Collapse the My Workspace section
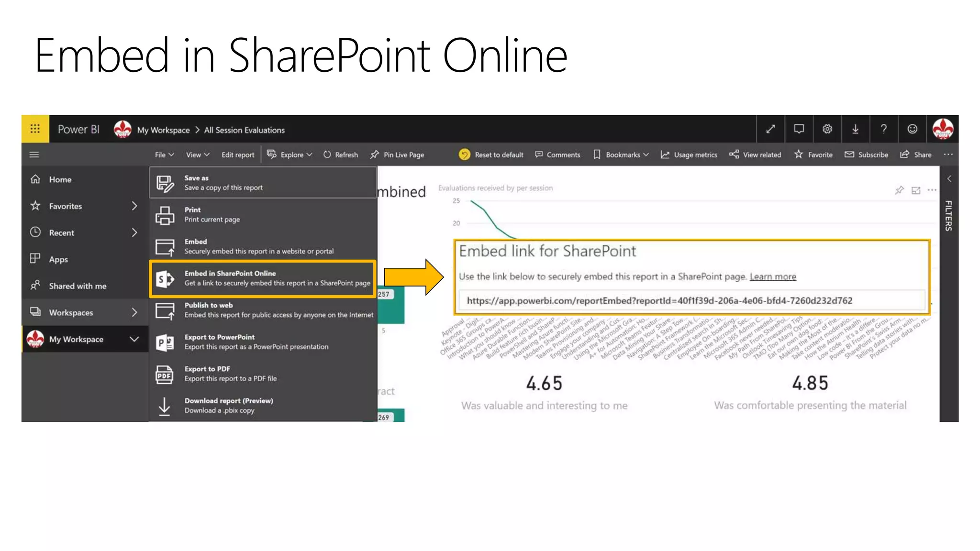This screenshot has width=980, height=551. pyautogui.click(x=134, y=339)
